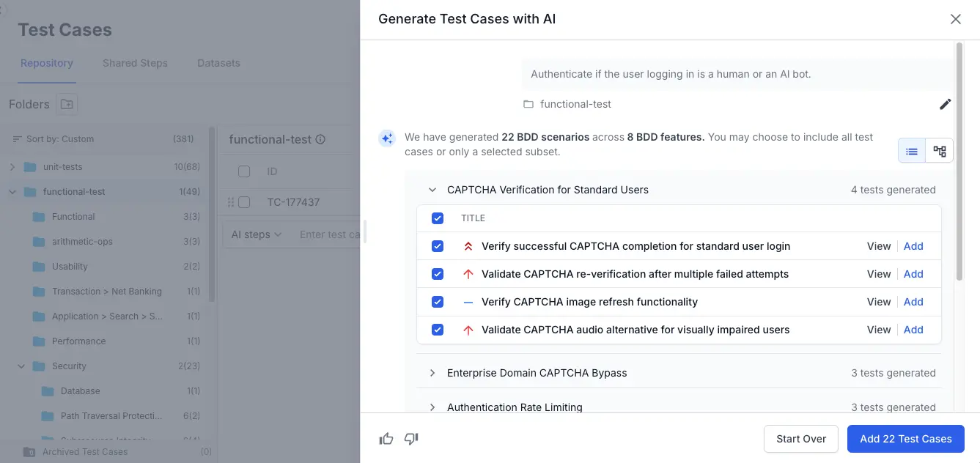Select the Transaction > Net Banking folder
This screenshot has height=463, width=980.
pyautogui.click(x=108, y=292)
